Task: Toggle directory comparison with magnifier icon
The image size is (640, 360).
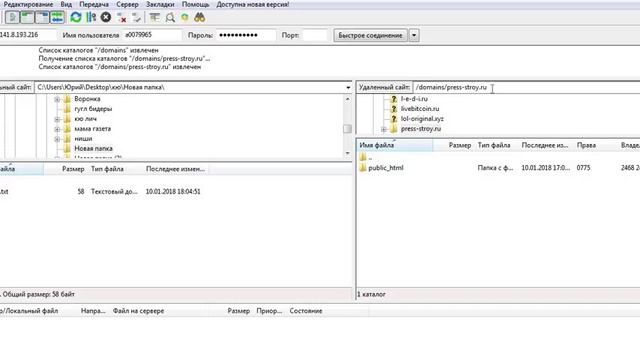Action: tap(170, 17)
